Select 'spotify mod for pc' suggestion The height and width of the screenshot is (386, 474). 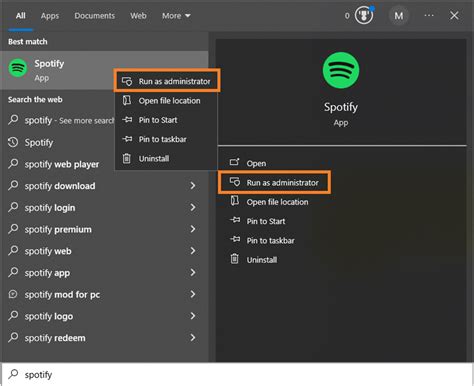click(104, 295)
